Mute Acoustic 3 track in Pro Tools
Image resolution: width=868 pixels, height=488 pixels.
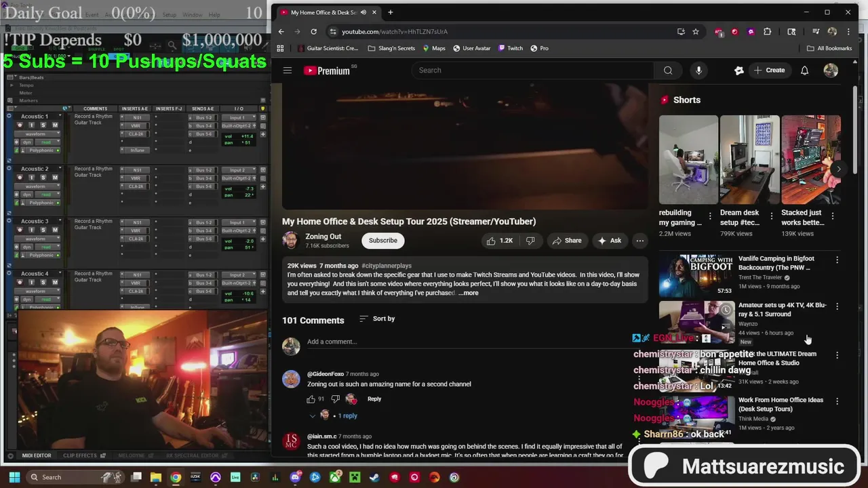coord(55,230)
